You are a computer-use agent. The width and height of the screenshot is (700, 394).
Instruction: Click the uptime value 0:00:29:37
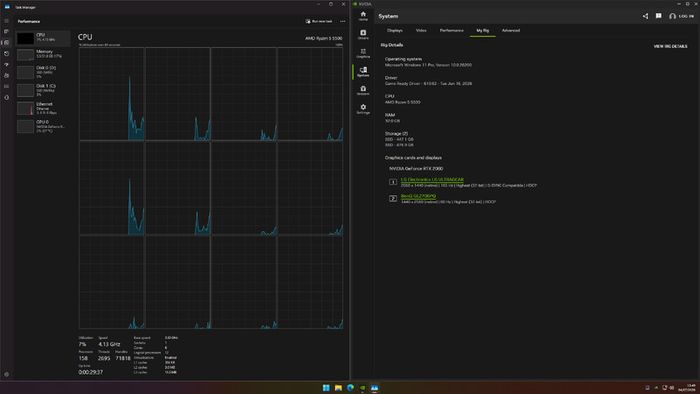pos(91,372)
